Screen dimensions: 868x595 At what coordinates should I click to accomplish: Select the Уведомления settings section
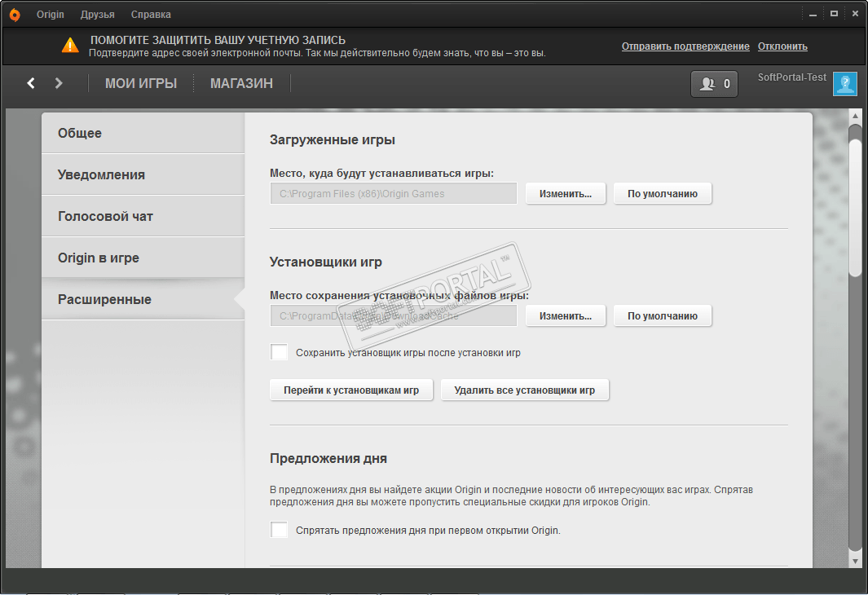[143, 174]
